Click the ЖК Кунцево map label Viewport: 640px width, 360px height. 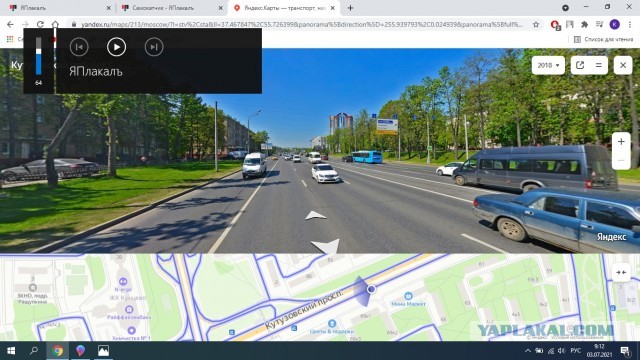point(127,298)
